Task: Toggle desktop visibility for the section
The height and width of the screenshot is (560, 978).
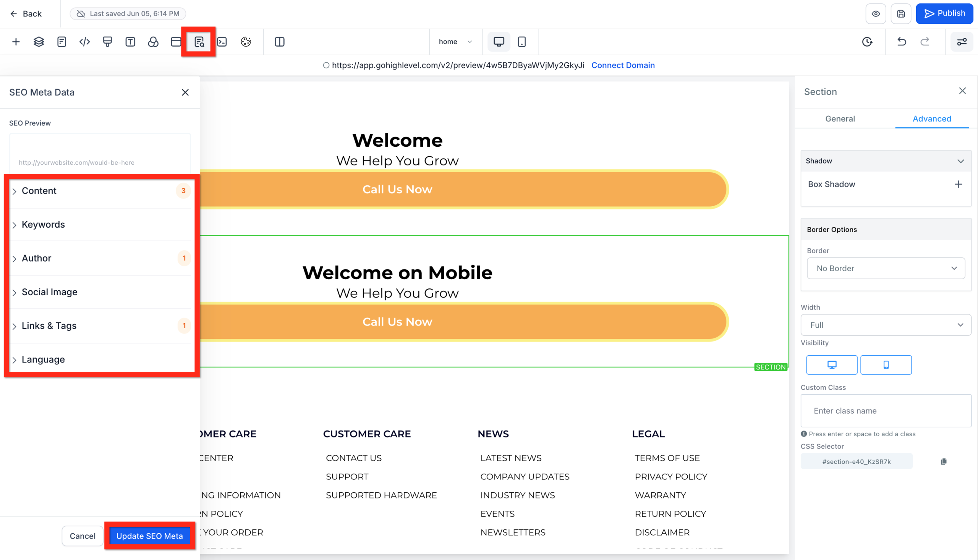Action: pos(831,365)
